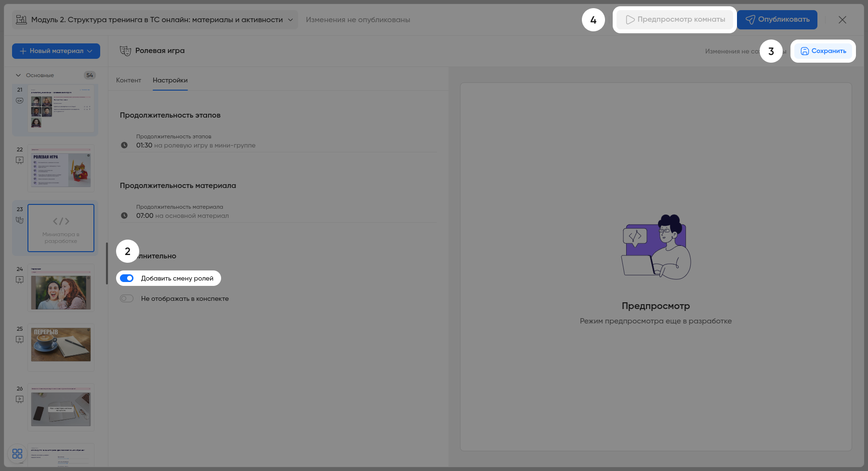868x471 pixels.
Task: Click the clock icon next to 07:00
Action: [x=124, y=215]
